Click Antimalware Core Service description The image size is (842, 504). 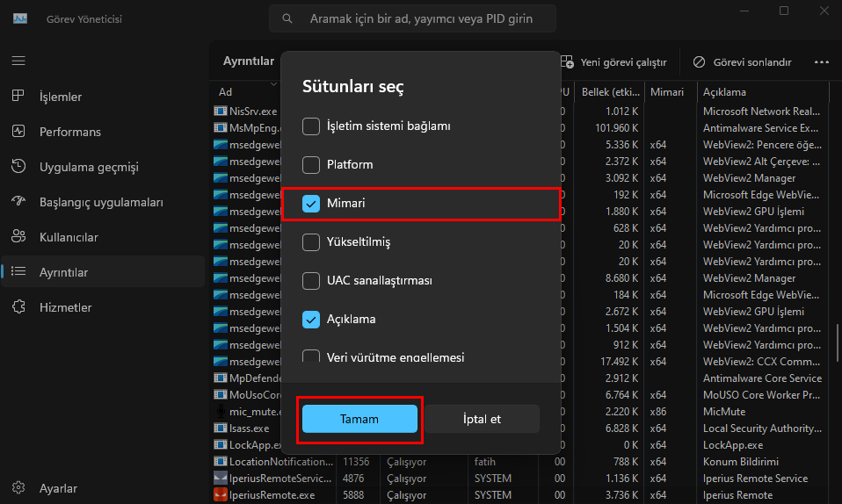pyautogui.click(x=762, y=378)
